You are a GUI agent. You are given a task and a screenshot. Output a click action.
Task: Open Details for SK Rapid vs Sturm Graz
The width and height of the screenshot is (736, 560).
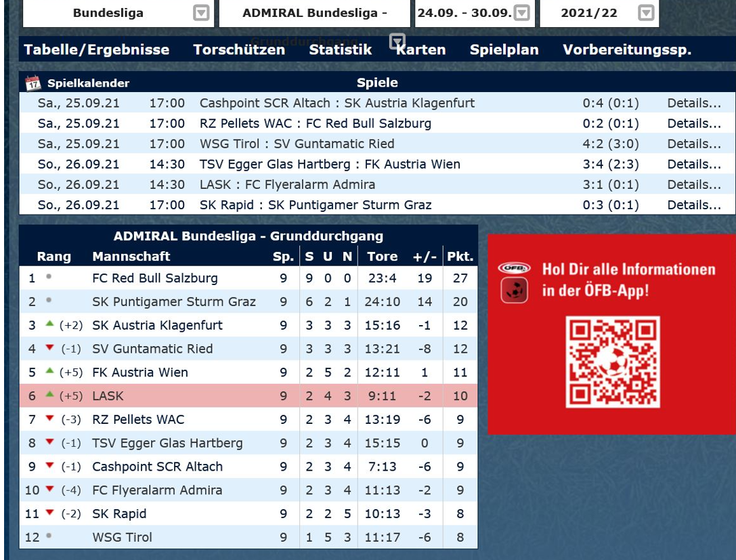694,205
